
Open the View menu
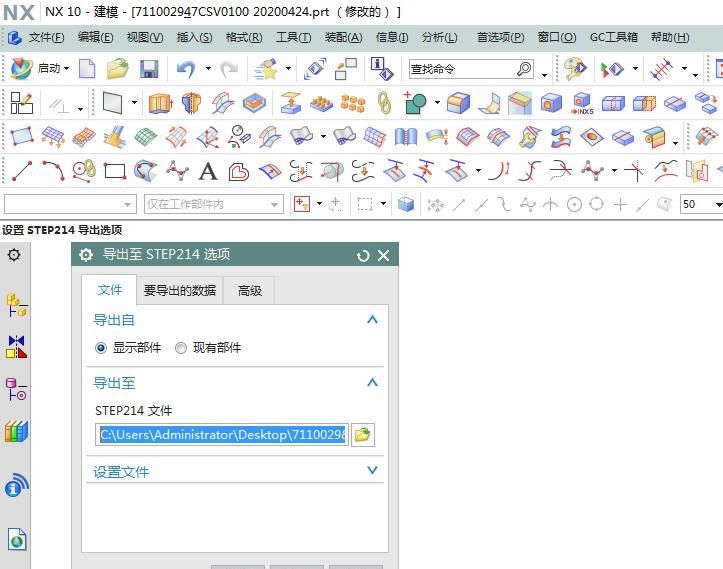(x=145, y=37)
